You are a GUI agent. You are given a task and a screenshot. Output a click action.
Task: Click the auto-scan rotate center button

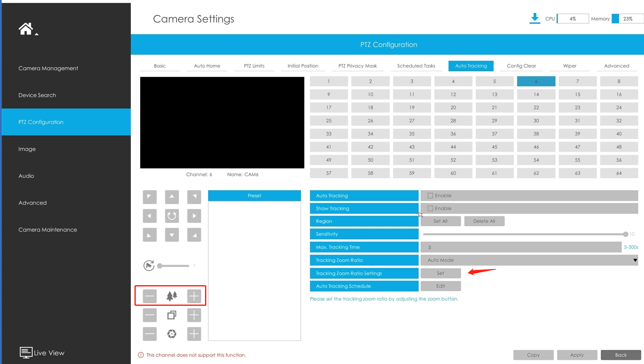click(x=172, y=216)
